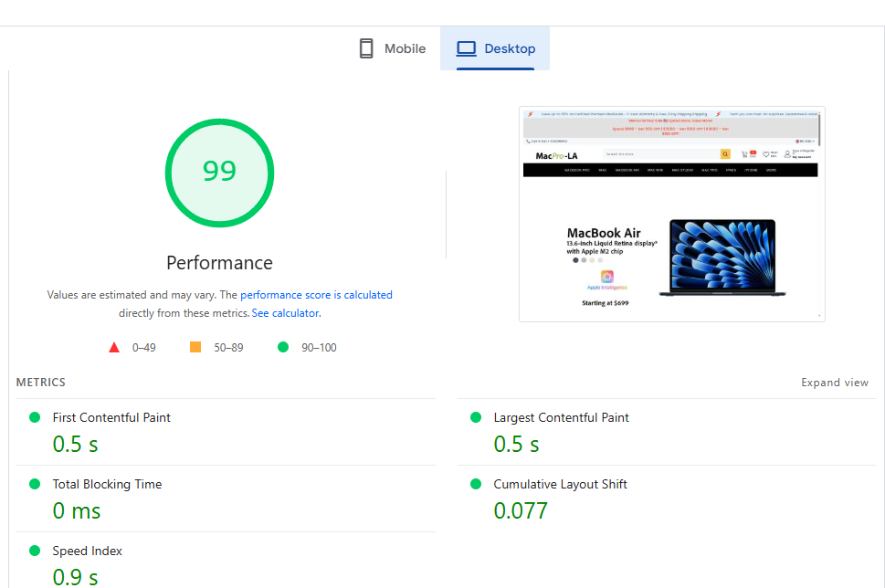Click the phone icon on Mobile tab

(x=366, y=48)
